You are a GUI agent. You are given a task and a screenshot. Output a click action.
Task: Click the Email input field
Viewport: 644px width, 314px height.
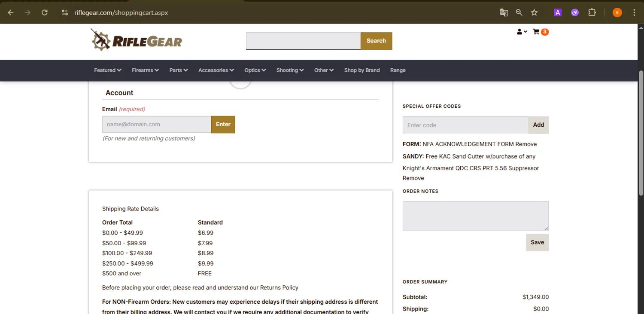pos(157,125)
